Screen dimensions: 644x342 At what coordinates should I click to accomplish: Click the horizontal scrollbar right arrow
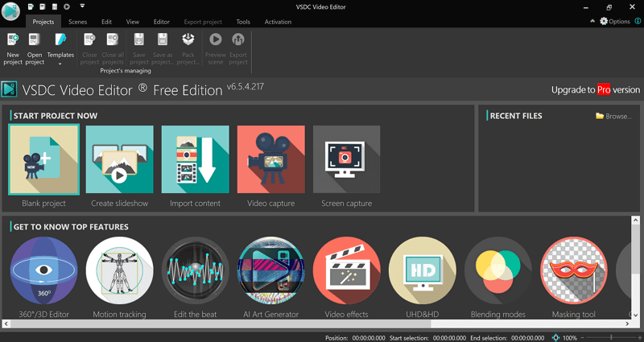[x=628, y=324]
